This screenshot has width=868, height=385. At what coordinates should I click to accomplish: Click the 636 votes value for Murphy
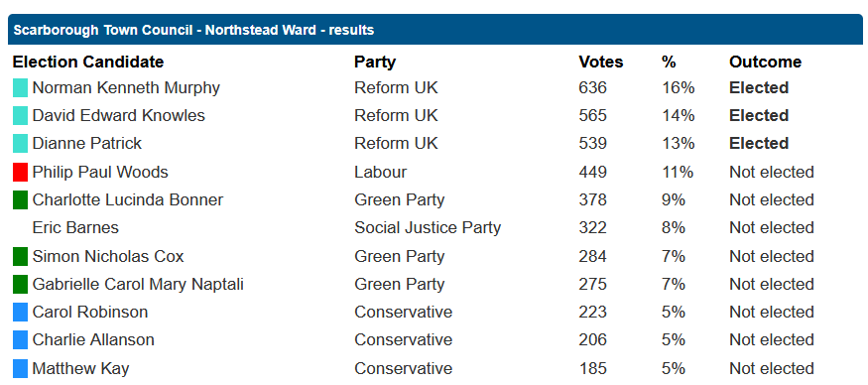pyautogui.click(x=592, y=88)
